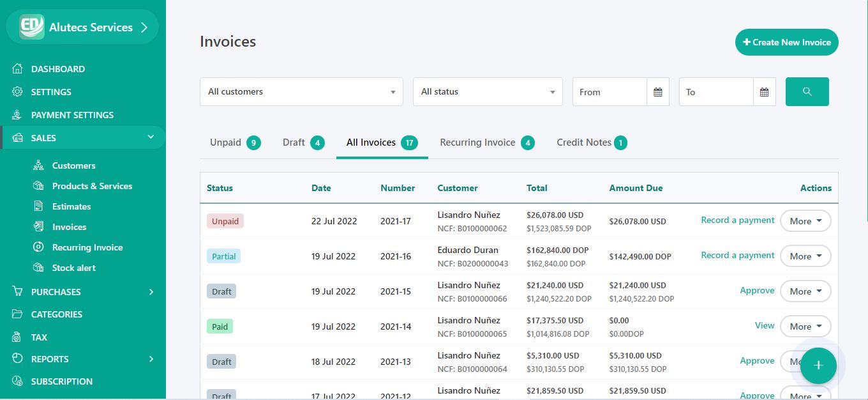
Task: Open the To date calendar icon
Action: coord(764,92)
